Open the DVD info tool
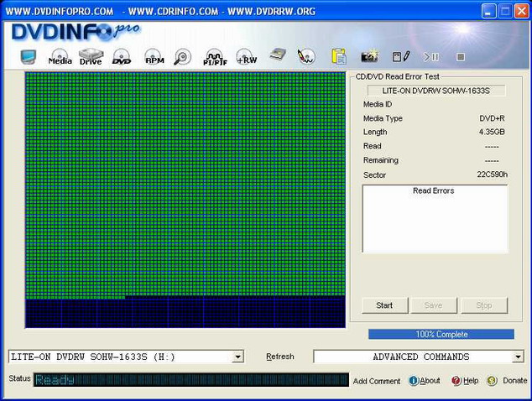This screenshot has width=532, height=401. point(122,57)
